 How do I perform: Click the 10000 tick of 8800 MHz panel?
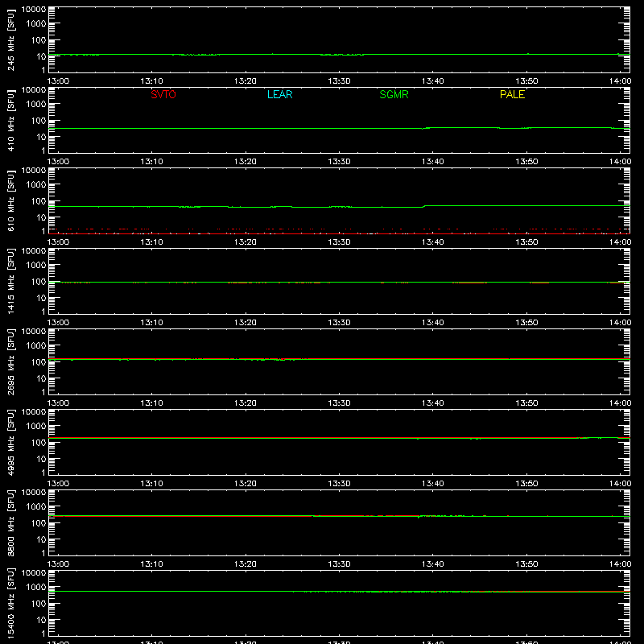click(x=34, y=493)
